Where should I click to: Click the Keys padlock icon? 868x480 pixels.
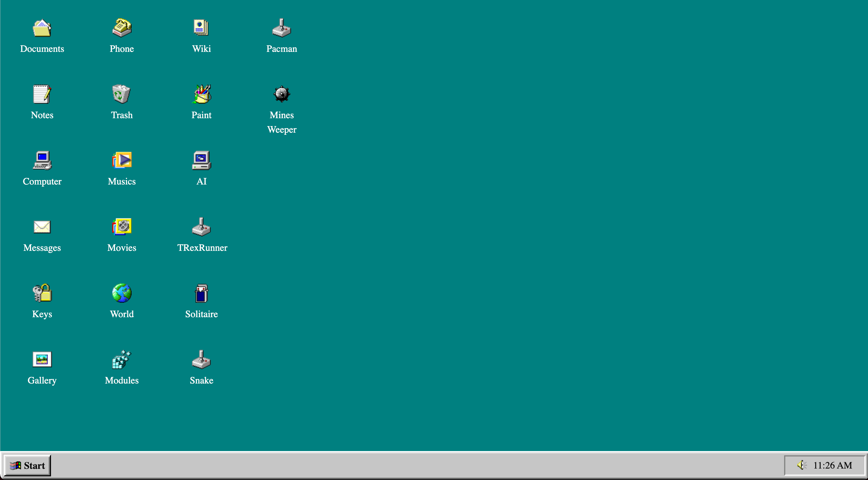(x=42, y=293)
